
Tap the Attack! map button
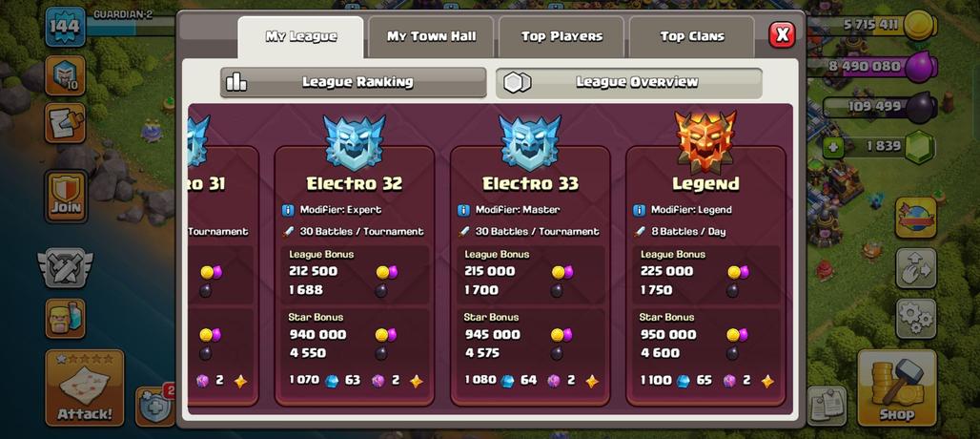85,387
